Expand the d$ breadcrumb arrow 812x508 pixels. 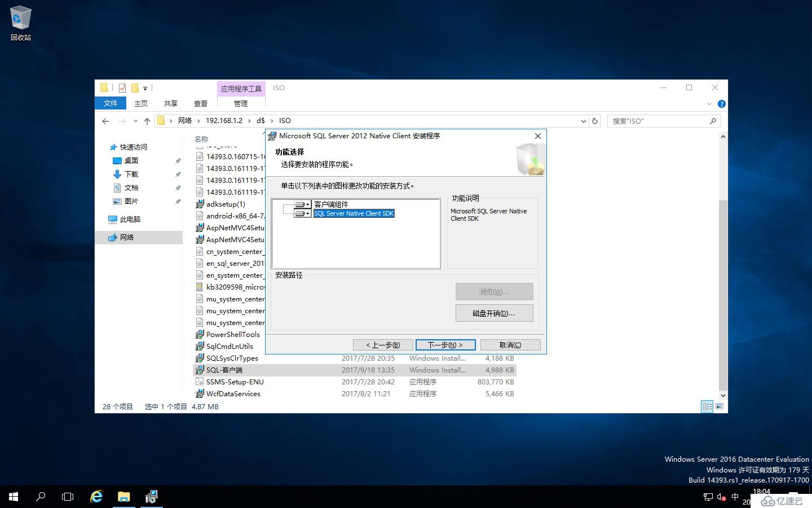[271, 121]
